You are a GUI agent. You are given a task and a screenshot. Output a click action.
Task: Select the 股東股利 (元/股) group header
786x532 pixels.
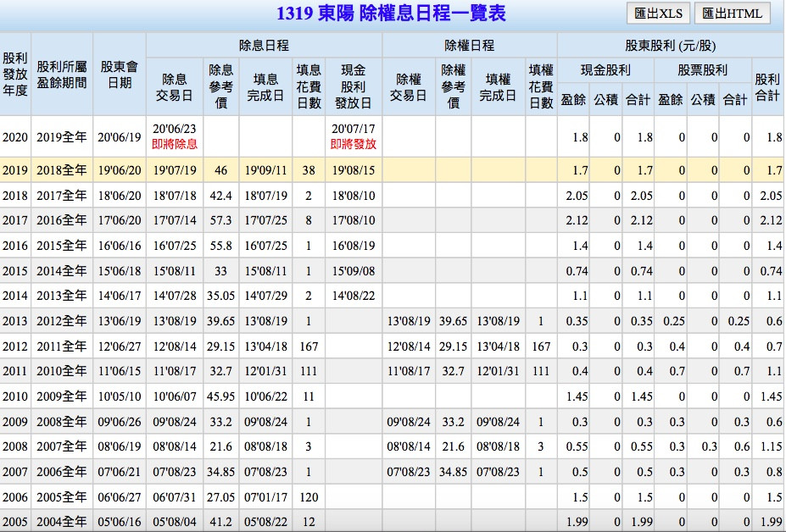coord(669,46)
